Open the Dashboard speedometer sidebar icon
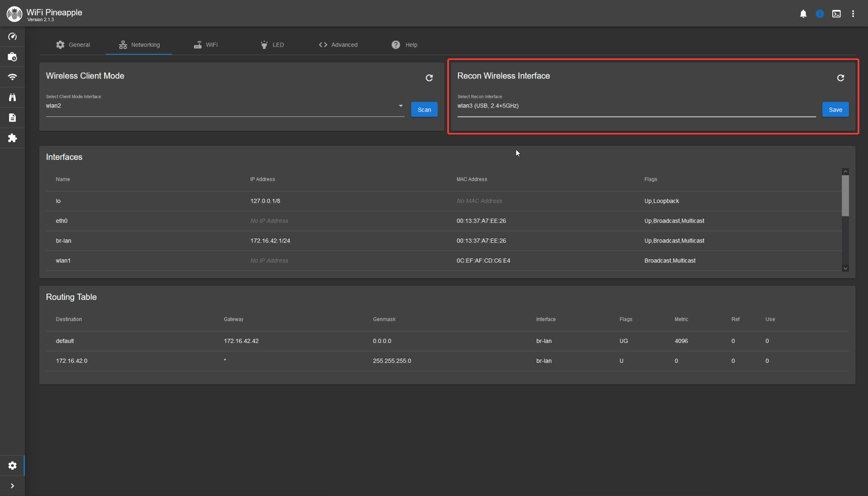The image size is (868, 496). [12, 37]
